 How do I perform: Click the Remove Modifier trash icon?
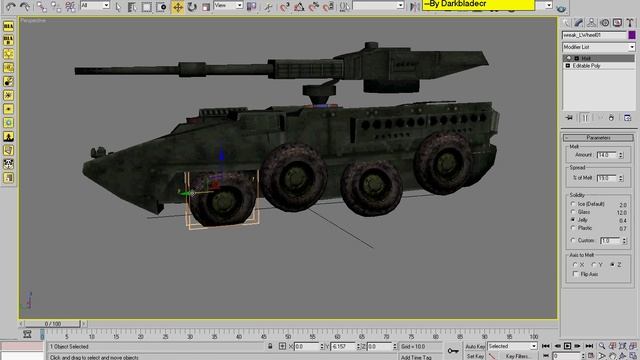pos(611,118)
